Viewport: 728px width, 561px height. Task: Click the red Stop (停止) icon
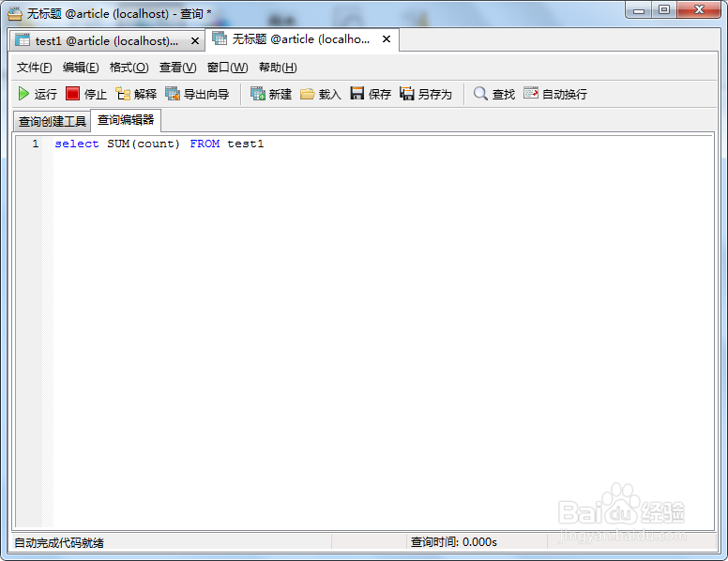tap(72, 94)
